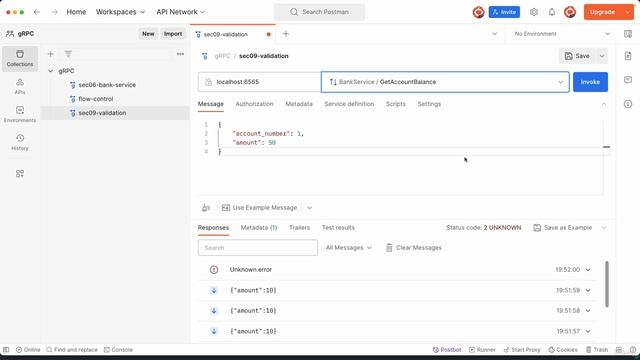Open the documentation icon in right sidebar
Viewport: 640px width, 360px height.
coord(628,56)
